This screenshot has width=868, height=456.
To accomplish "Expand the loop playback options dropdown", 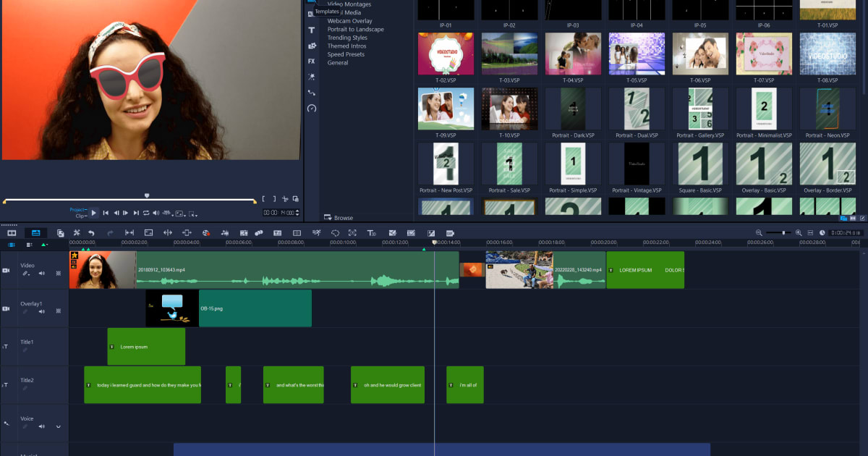I will [x=146, y=213].
